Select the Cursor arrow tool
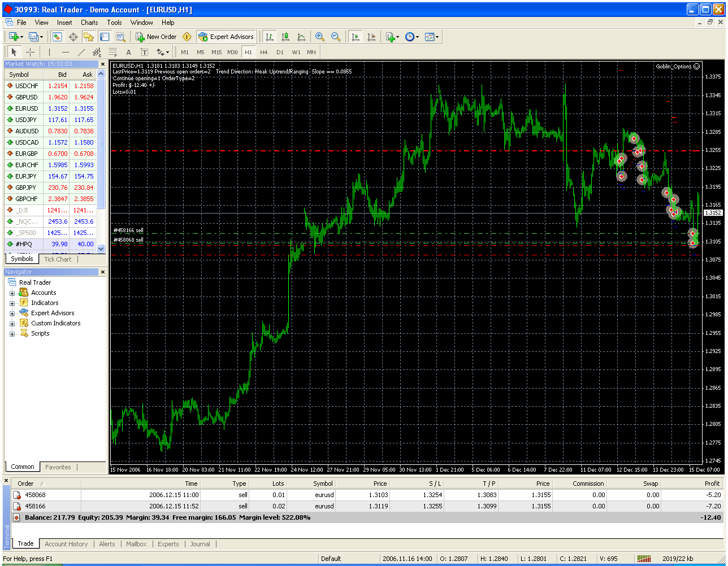 pyautogui.click(x=14, y=52)
